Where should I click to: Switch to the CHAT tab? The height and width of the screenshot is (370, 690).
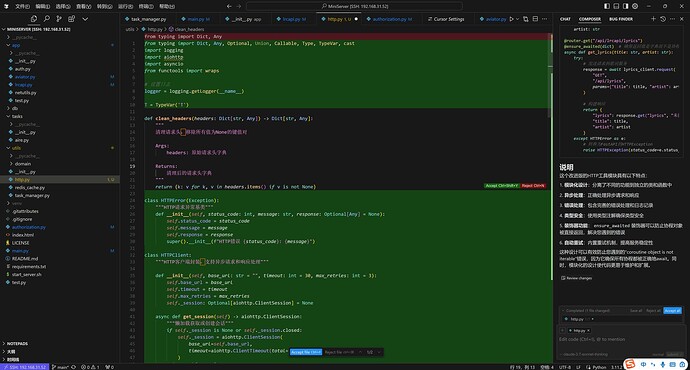pos(565,19)
